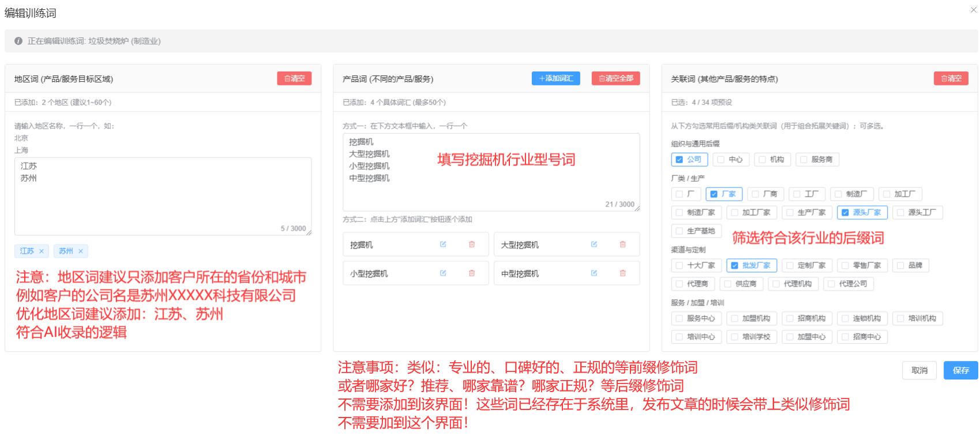Screen dimensions: 980x440
Task: Delete the 中型挖掘机 entry
Action: click(622, 273)
